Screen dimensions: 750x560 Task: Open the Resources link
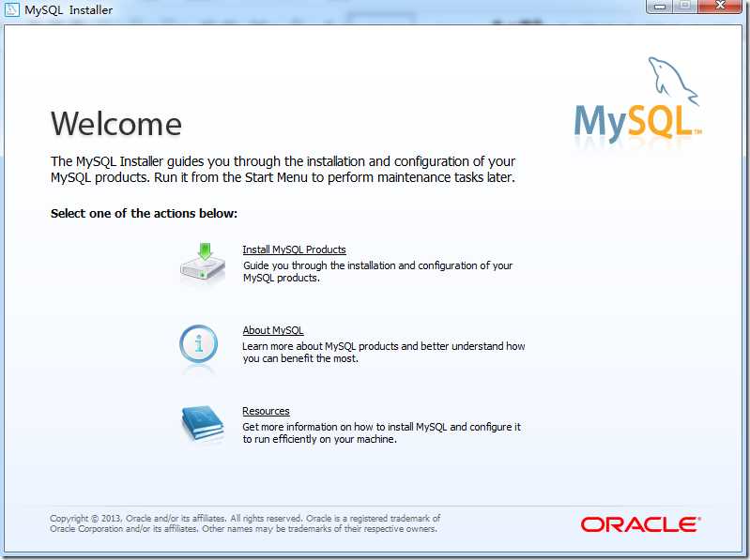pos(266,411)
